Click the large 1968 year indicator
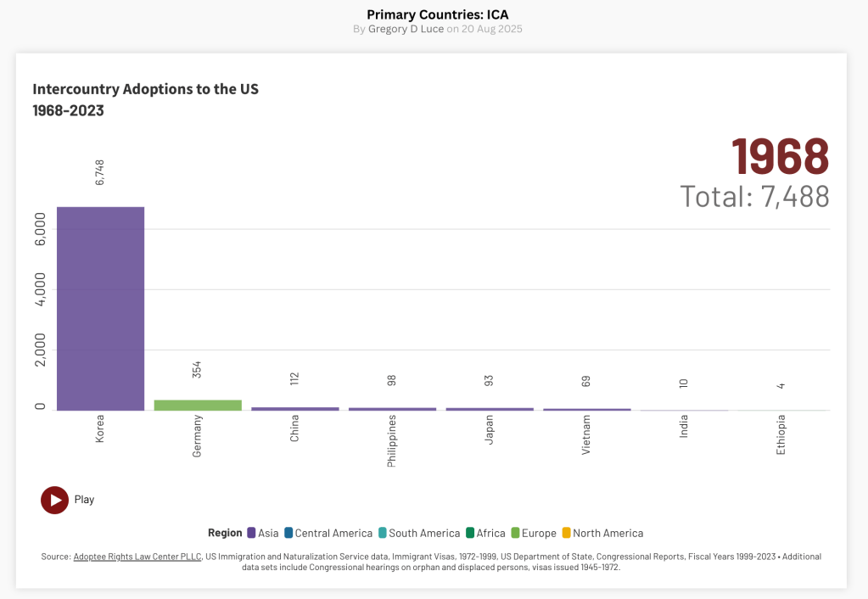This screenshot has width=868, height=599. tap(781, 157)
